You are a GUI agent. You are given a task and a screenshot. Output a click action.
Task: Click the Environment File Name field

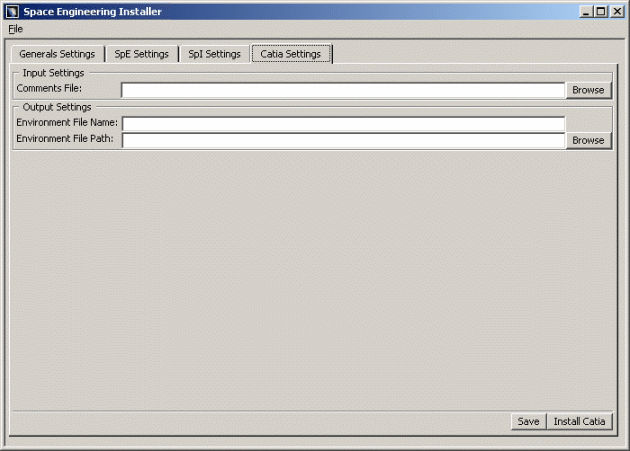pyautogui.click(x=344, y=123)
